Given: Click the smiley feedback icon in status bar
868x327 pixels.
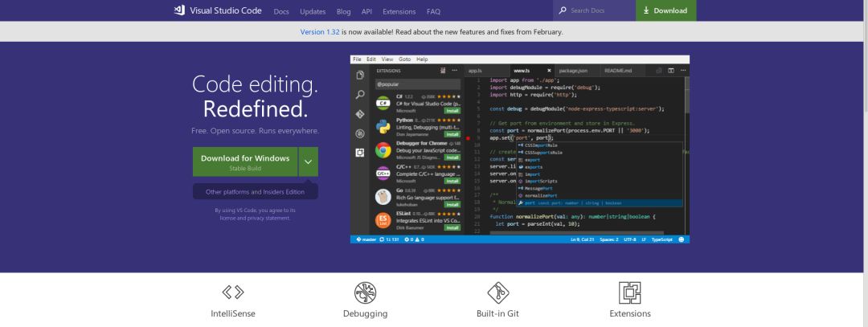Looking at the screenshot, I should 682,239.
